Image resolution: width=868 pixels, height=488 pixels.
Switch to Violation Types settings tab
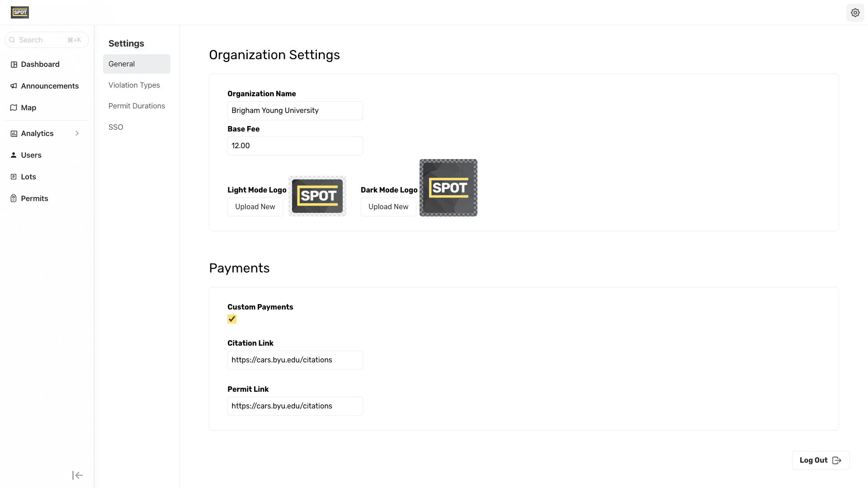(x=134, y=85)
